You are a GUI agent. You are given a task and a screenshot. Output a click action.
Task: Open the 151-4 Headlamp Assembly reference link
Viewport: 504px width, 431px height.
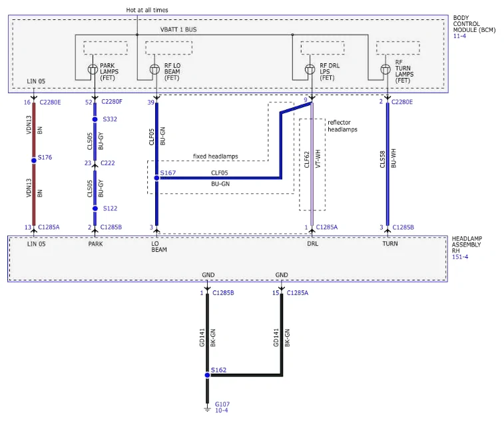click(x=460, y=256)
